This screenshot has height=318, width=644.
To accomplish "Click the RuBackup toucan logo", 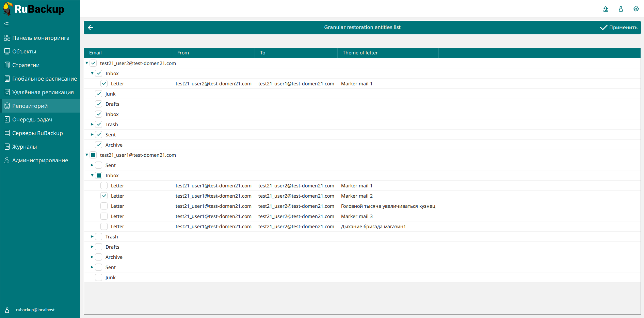I will (x=7, y=9).
